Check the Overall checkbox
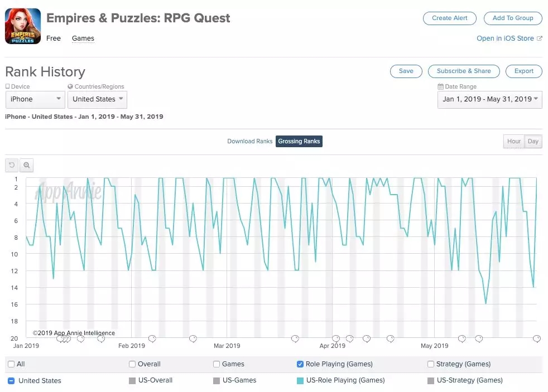The height and width of the screenshot is (392, 548). tap(132, 364)
